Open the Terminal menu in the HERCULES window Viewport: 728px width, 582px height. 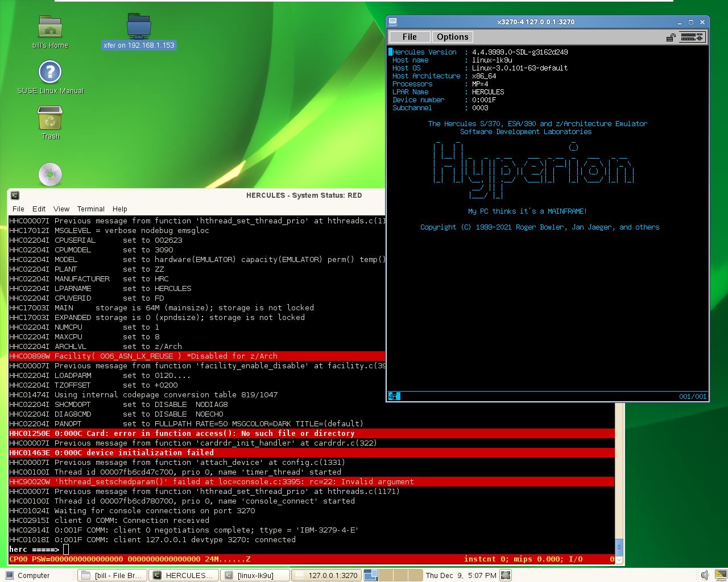(90, 209)
